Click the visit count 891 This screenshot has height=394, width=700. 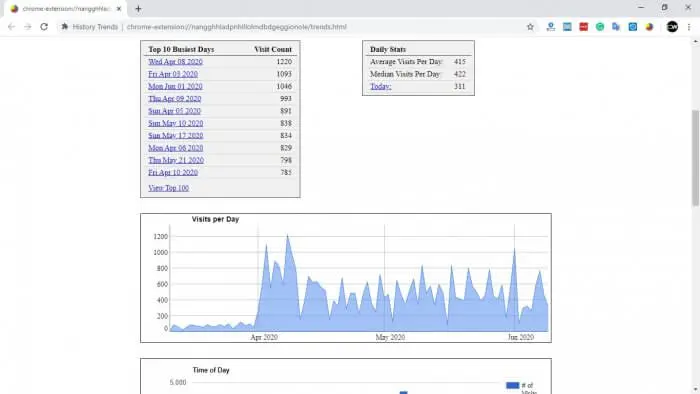286,111
